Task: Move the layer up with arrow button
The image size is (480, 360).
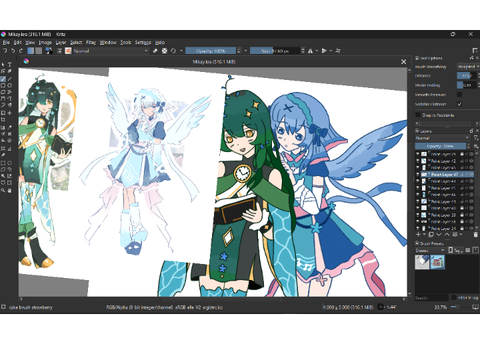Action: coord(447,234)
